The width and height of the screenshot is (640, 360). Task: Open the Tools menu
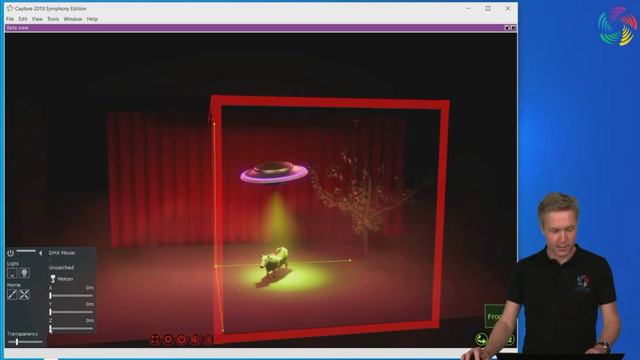pos(53,19)
